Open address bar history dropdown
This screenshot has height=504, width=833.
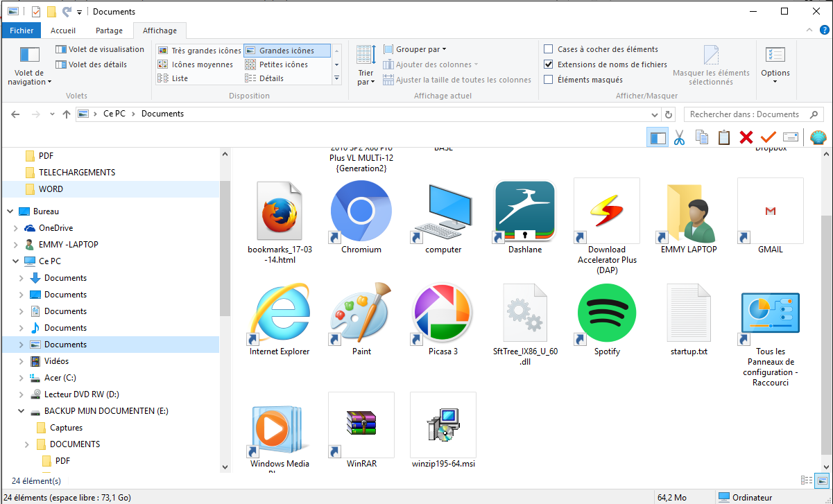[x=655, y=114]
